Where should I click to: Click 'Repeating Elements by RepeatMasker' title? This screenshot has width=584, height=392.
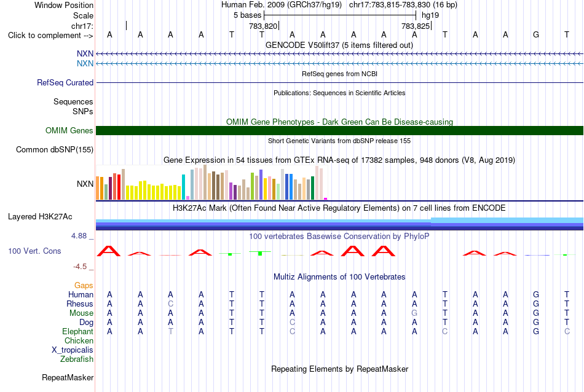(340, 369)
